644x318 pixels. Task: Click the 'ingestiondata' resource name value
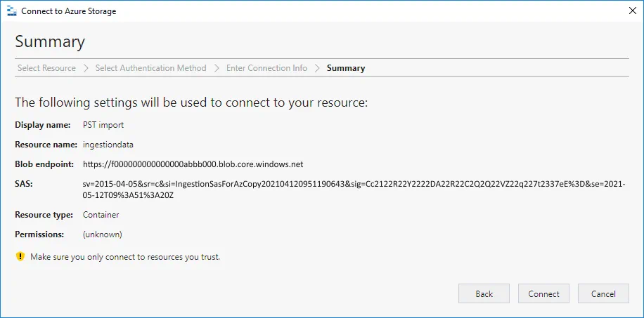[108, 145]
